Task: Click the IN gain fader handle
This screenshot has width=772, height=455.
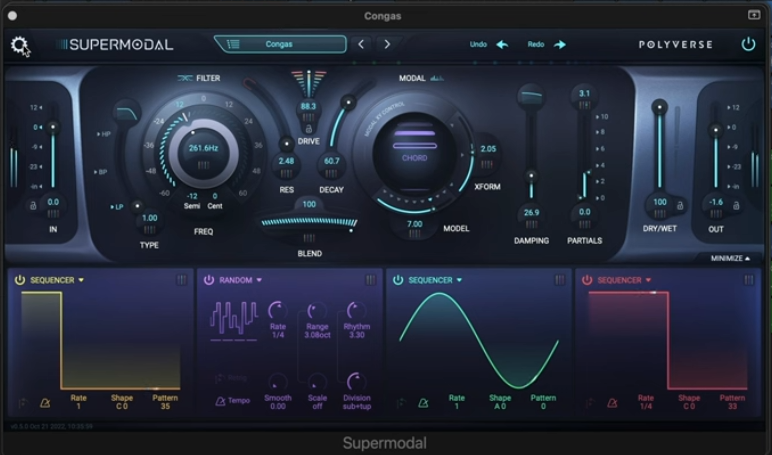Action: [x=53, y=128]
